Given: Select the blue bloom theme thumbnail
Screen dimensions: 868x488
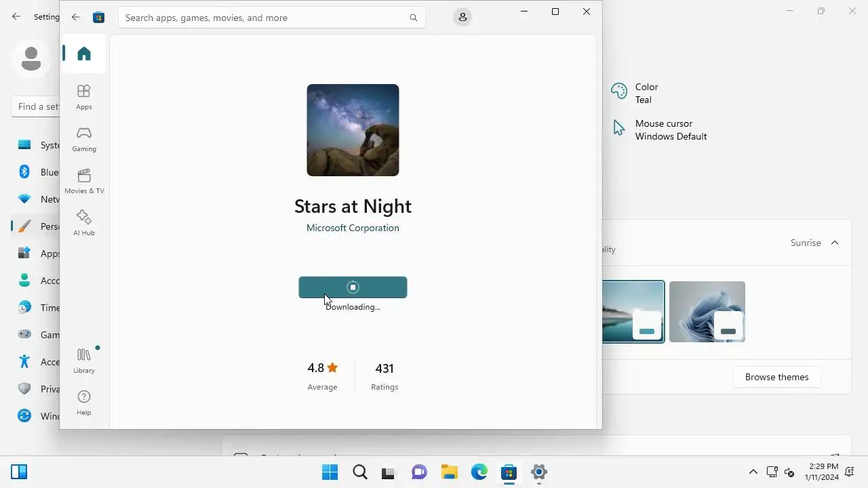Looking at the screenshot, I should click(x=707, y=312).
